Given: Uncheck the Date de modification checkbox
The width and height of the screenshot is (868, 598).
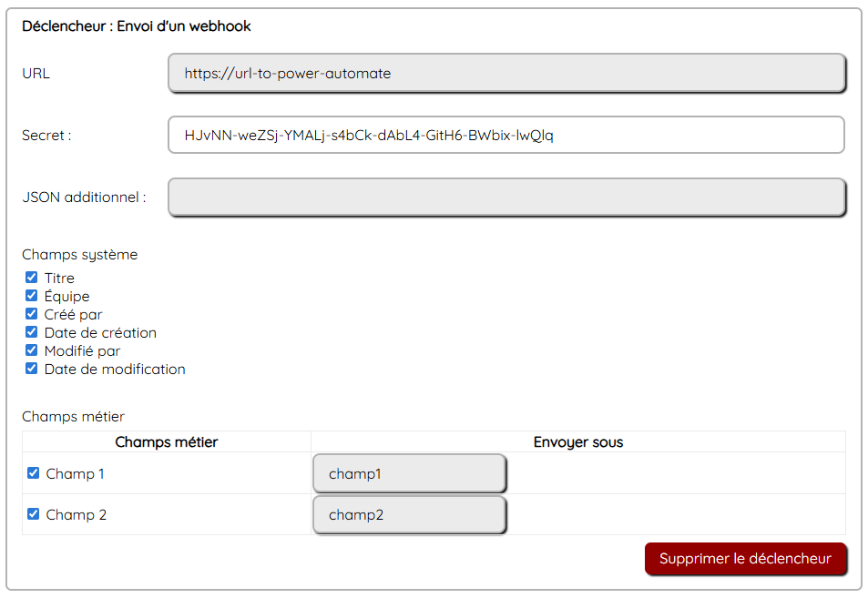Looking at the screenshot, I should click(32, 369).
